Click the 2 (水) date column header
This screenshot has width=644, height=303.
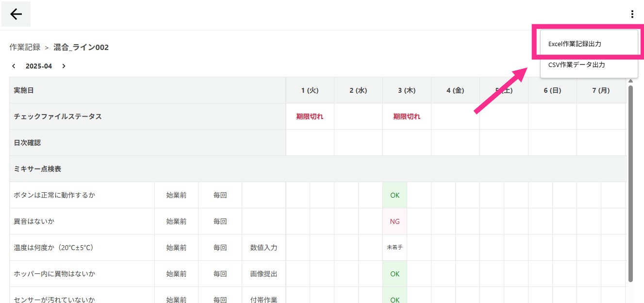358,90
